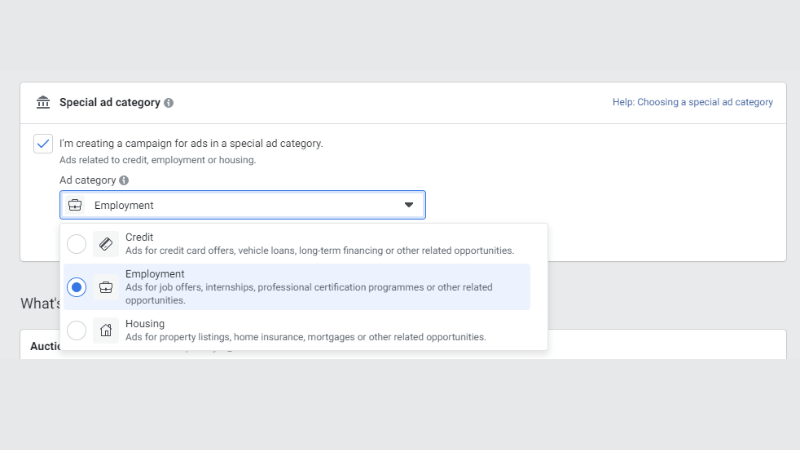Screen dimensions: 800x450
Task: Choose the Housing option description text
Action: pyautogui.click(x=305, y=337)
